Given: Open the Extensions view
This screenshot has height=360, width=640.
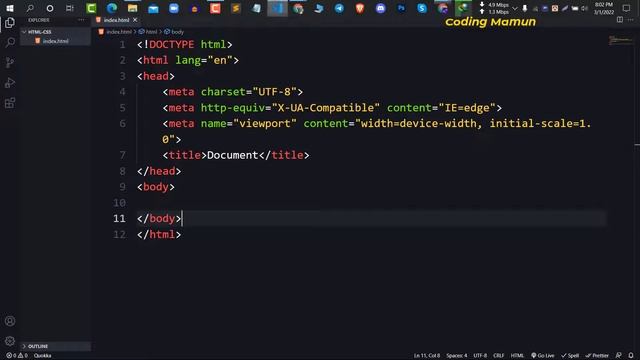Looking at the screenshot, I should (10, 103).
